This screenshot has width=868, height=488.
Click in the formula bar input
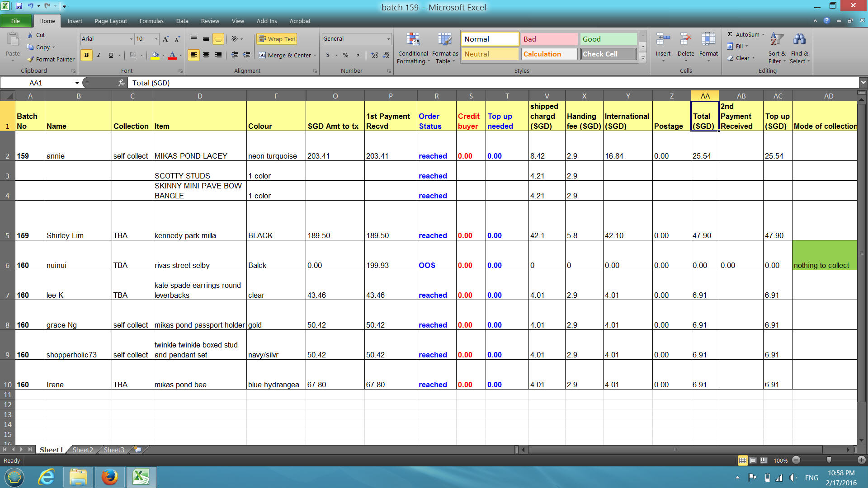click(x=493, y=83)
